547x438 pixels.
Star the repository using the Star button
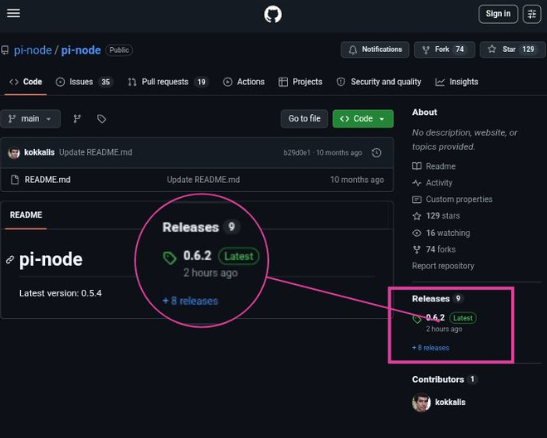[x=513, y=50]
